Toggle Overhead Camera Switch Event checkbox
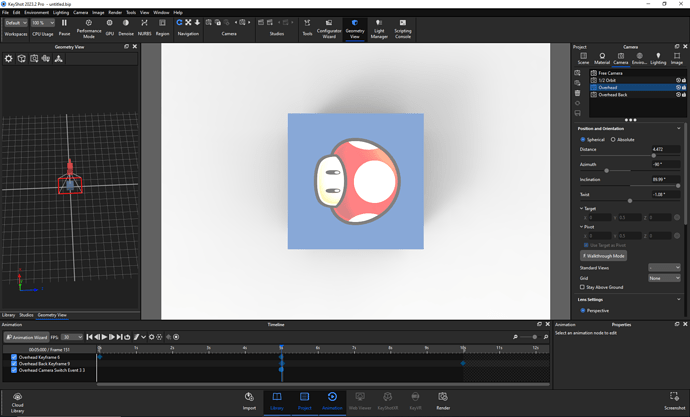This screenshot has height=417, width=690. coord(14,370)
